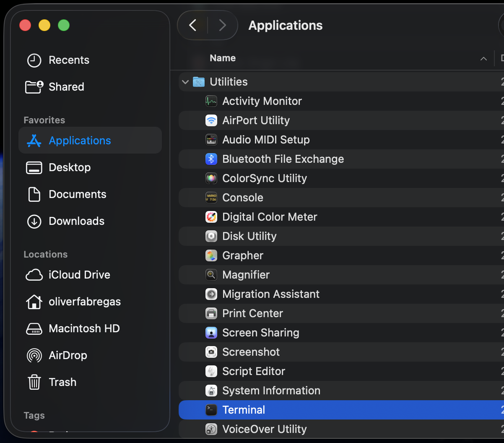Select the Bluetooth File Exchange row name
This screenshot has height=443, width=504.
(283, 159)
